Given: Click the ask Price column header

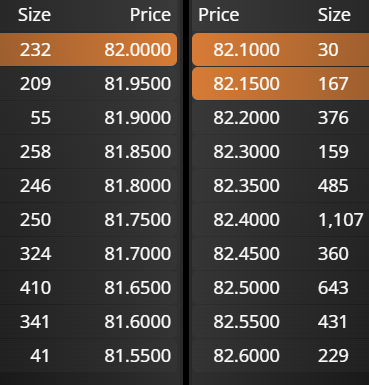Looking at the screenshot, I should point(219,15).
